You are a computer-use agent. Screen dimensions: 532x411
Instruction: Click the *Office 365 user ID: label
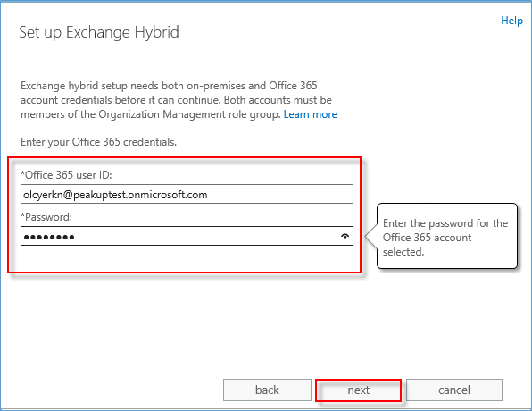[66, 175]
